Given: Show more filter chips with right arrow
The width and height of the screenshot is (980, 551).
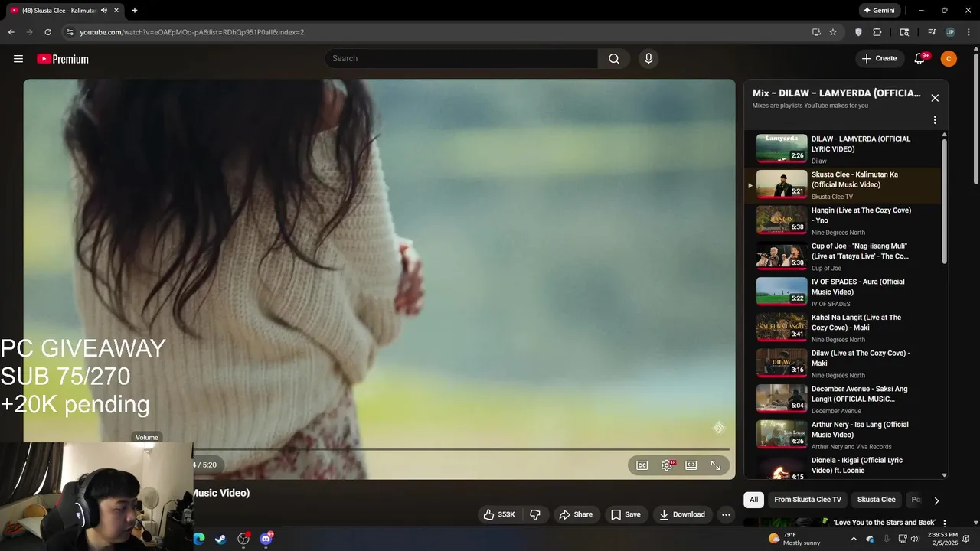Looking at the screenshot, I should [x=936, y=500].
